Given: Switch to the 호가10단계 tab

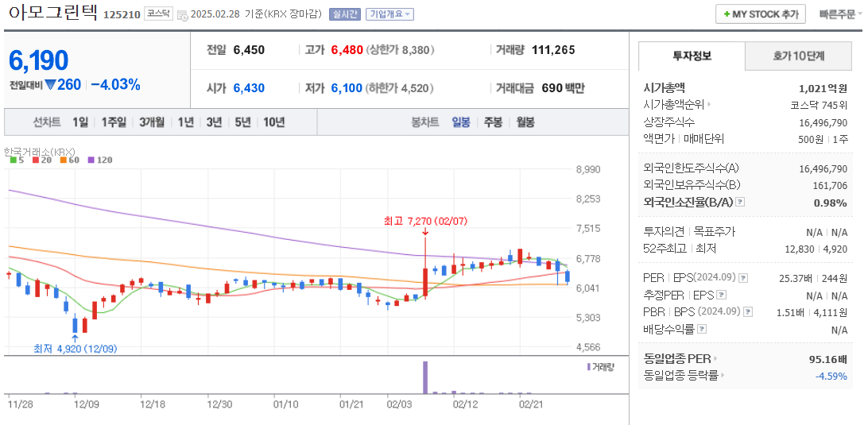Looking at the screenshot, I should [798, 56].
